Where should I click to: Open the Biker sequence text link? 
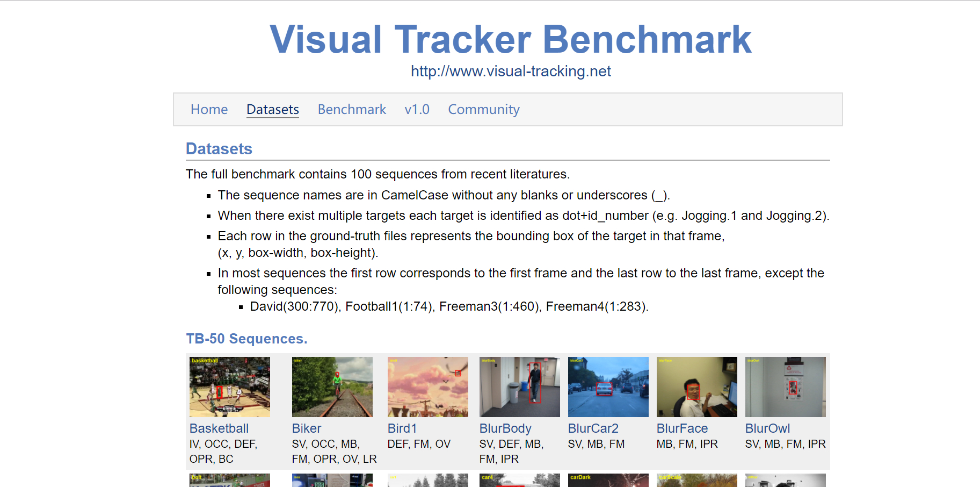click(x=307, y=428)
